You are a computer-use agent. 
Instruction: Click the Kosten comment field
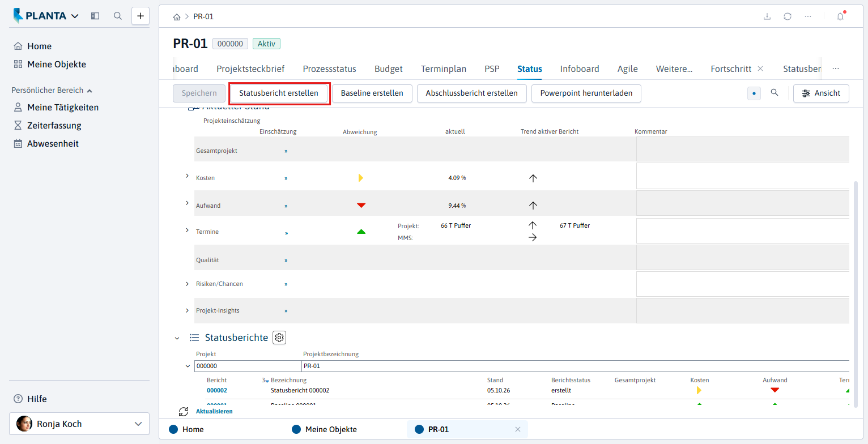[743, 176]
